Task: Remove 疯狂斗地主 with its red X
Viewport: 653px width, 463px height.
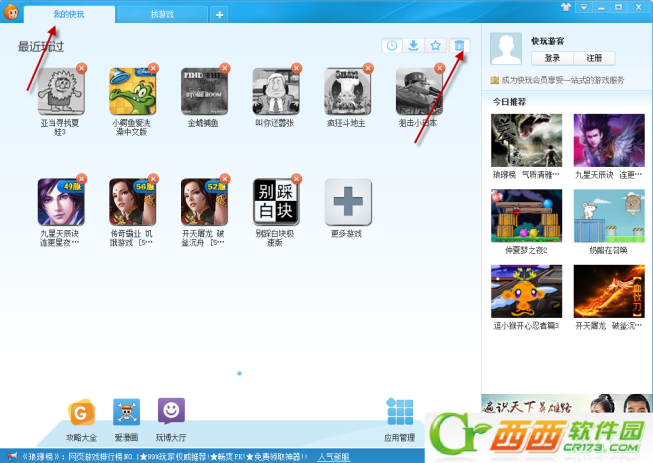Action: tap(369, 68)
